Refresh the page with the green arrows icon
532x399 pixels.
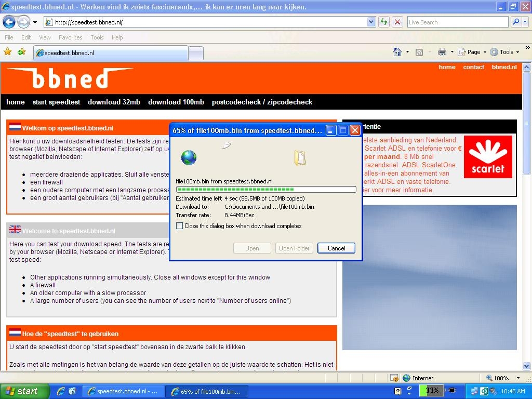(384, 22)
